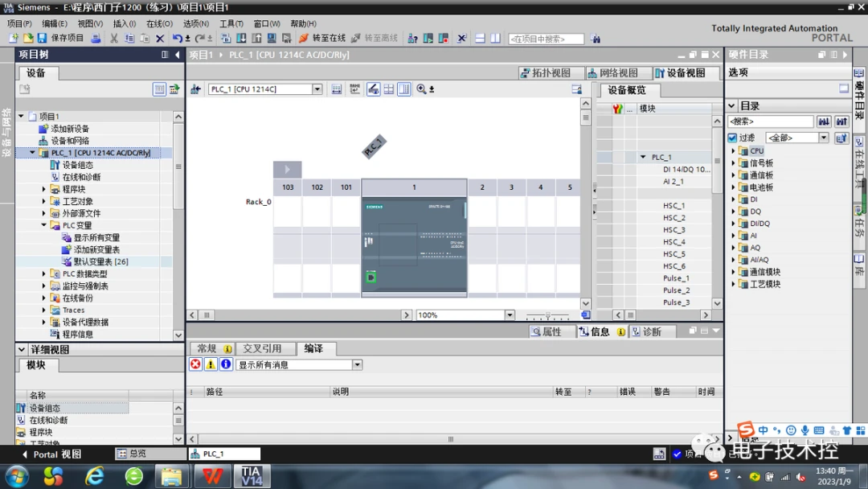The width and height of the screenshot is (868, 489).
Task: Select 在线和诊断 in project tree
Action: click(x=81, y=177)
